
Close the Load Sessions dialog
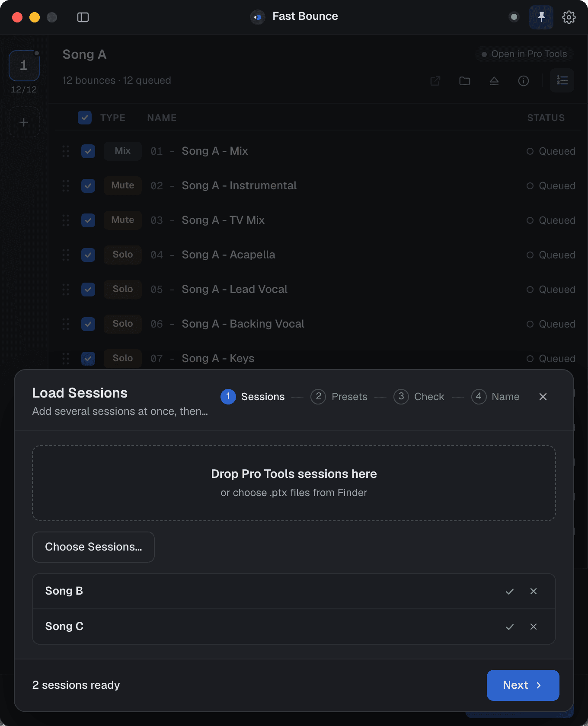click(x=543, y=397)
